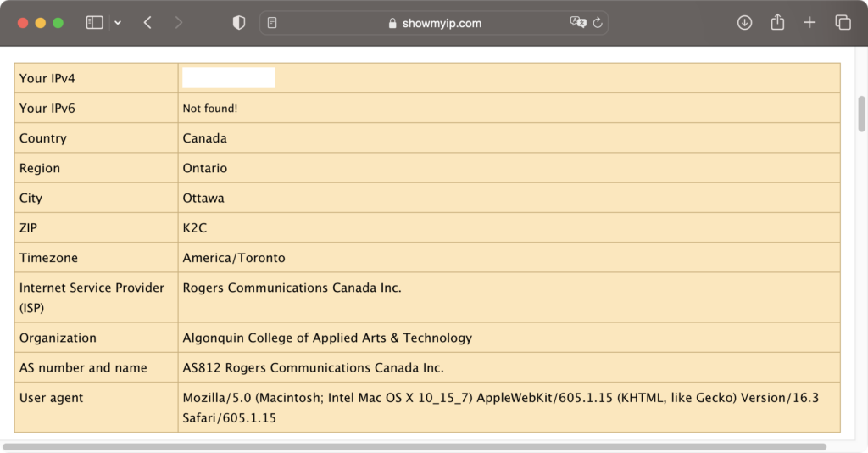
Task: Click the 'AS number and name' label
Action: pos(83,367)
